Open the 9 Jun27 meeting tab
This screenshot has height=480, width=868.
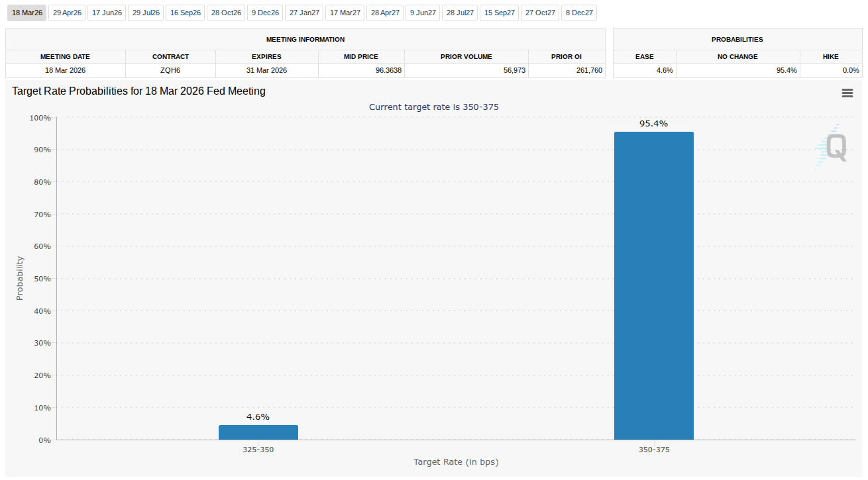point(423,13)
